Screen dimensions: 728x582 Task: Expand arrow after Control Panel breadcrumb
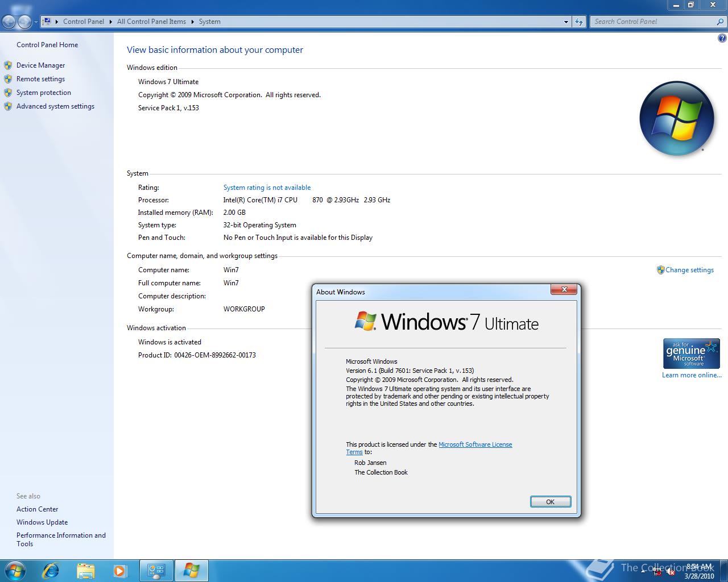coord(110,22)
